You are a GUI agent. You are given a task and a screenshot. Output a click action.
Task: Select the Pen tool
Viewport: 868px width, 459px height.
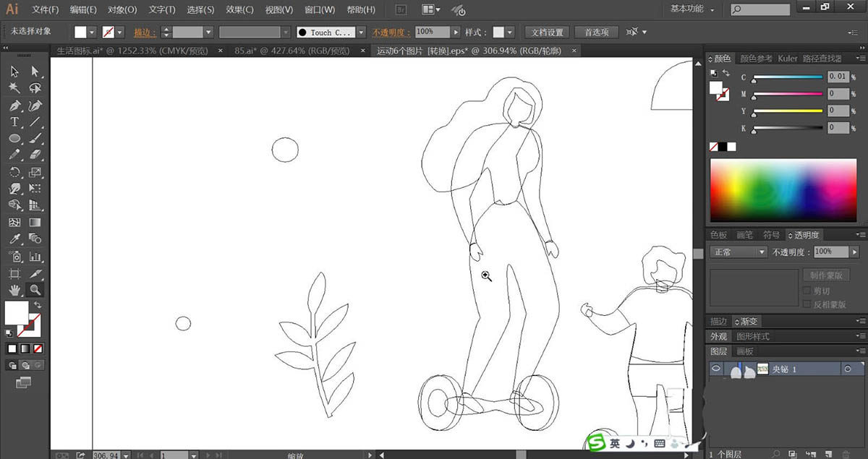[x=14, y=106]
